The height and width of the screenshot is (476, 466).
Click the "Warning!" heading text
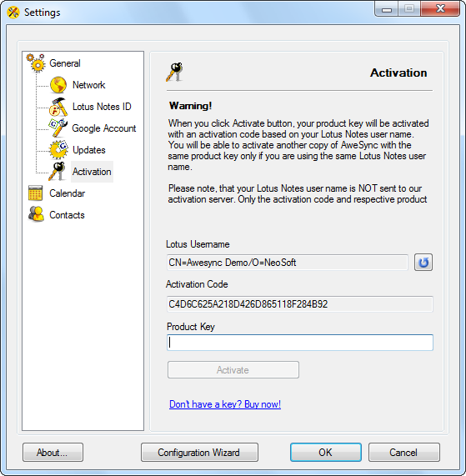click(190, 106)
